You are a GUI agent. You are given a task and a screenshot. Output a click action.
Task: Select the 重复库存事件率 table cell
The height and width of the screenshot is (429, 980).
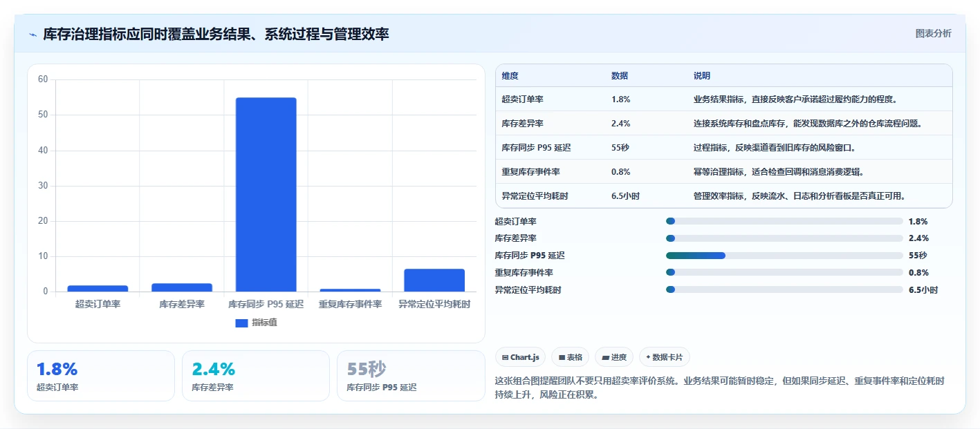(x=531, y=172)
